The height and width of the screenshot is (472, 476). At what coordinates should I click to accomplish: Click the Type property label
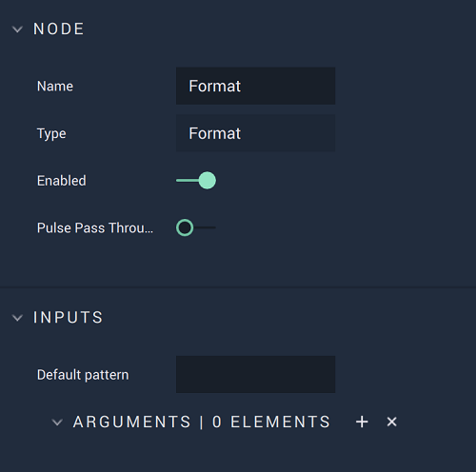tap(51, 133)
